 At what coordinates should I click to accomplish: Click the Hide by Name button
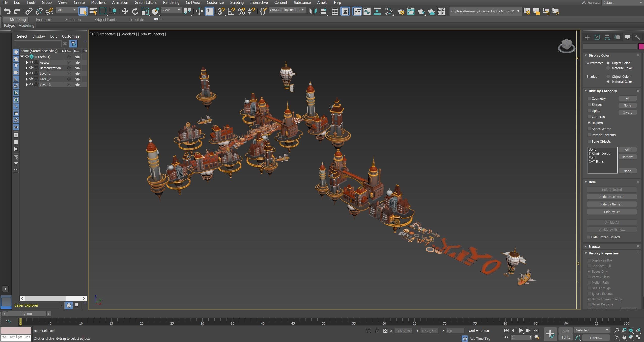pos(612,204)
